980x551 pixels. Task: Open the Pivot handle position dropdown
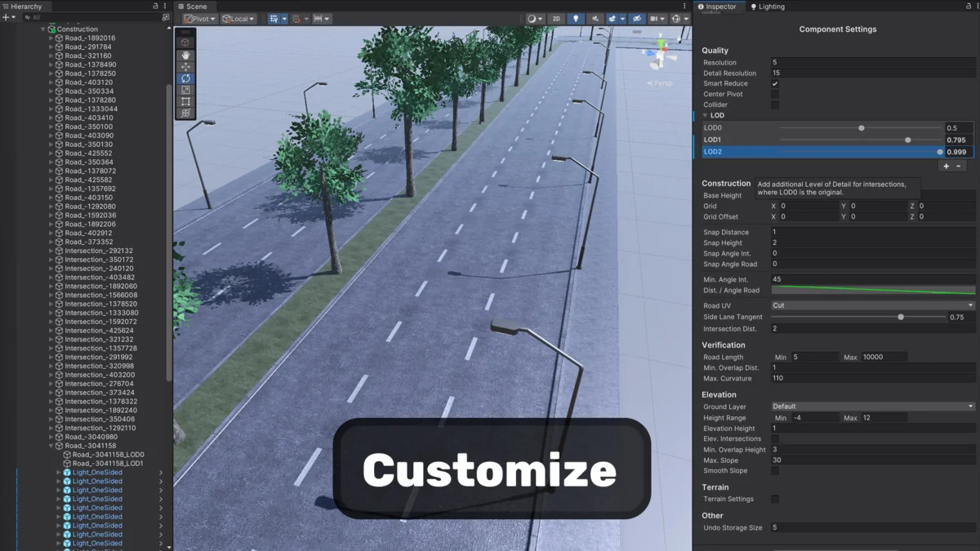coord(199,19)
